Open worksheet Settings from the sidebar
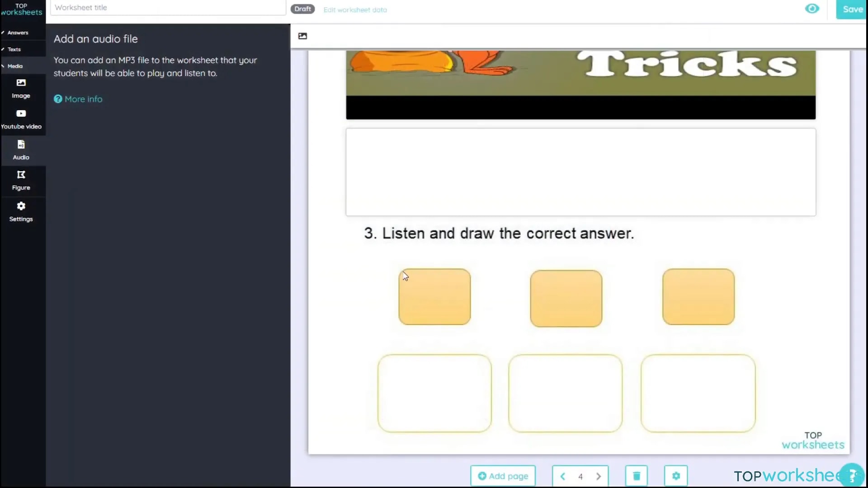Screen dimensions: 868x488 [x=21, y=211]
